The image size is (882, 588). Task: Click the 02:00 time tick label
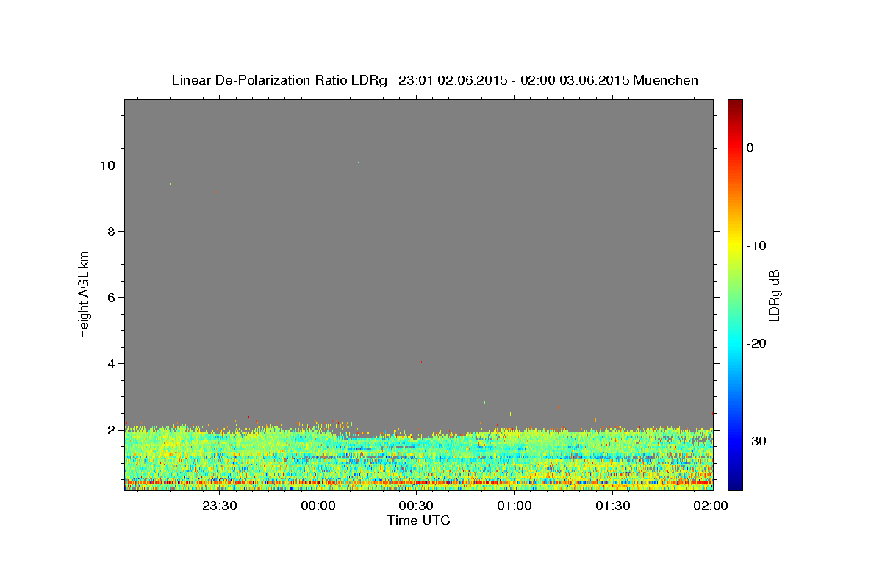tap(711, 506)
